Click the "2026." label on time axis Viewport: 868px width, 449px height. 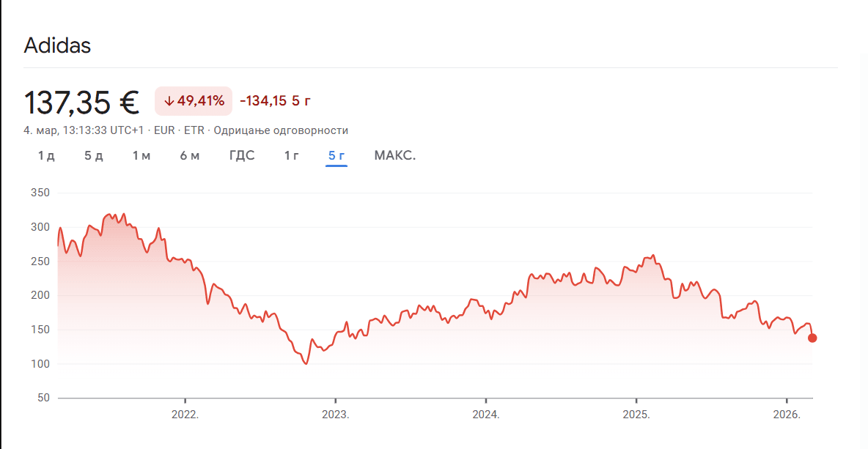coord(787,414)
